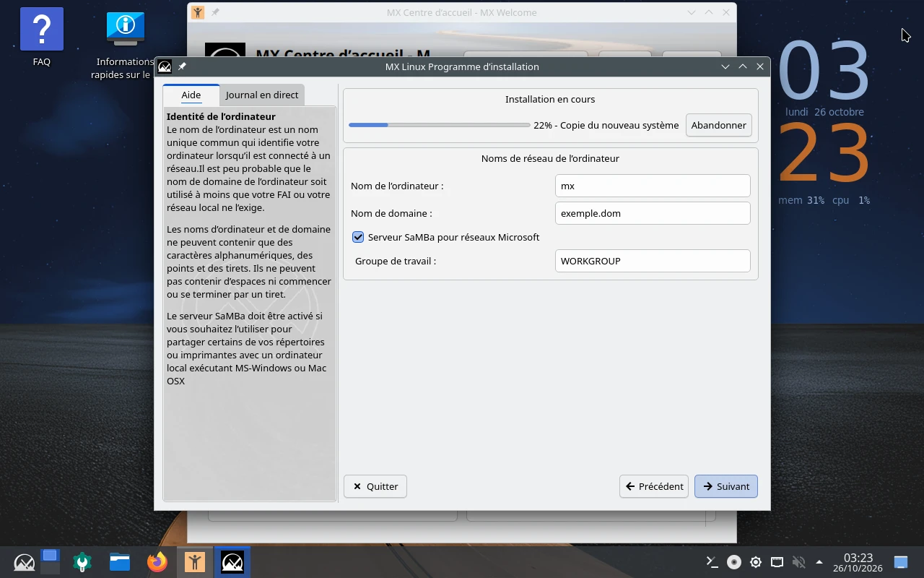Expand the hidden system tray arrow
This screenshot has height=578, width=924.
819,562
